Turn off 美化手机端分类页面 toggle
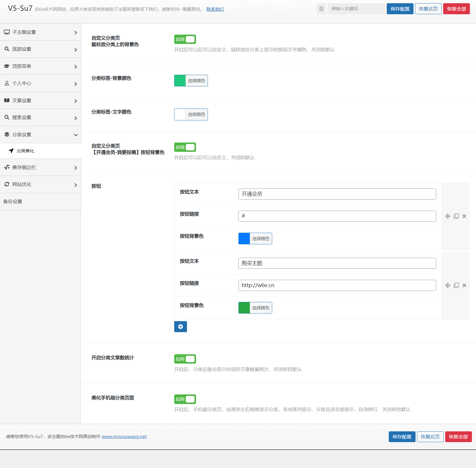476x468 pixels. coord(185,399)
